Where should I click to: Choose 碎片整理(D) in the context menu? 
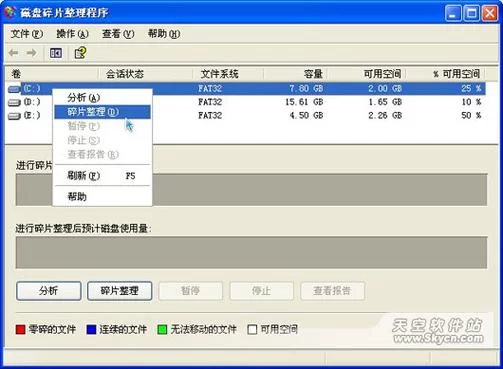pos(102,112)
